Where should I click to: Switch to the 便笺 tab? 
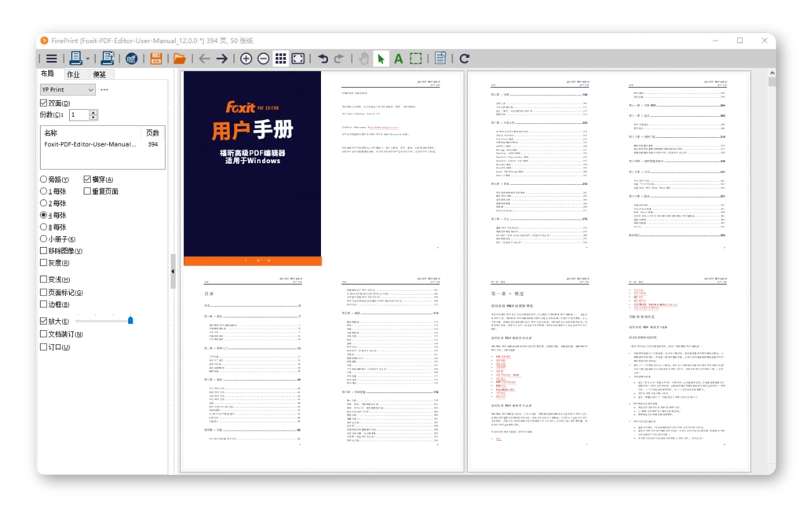pos(100,74)
